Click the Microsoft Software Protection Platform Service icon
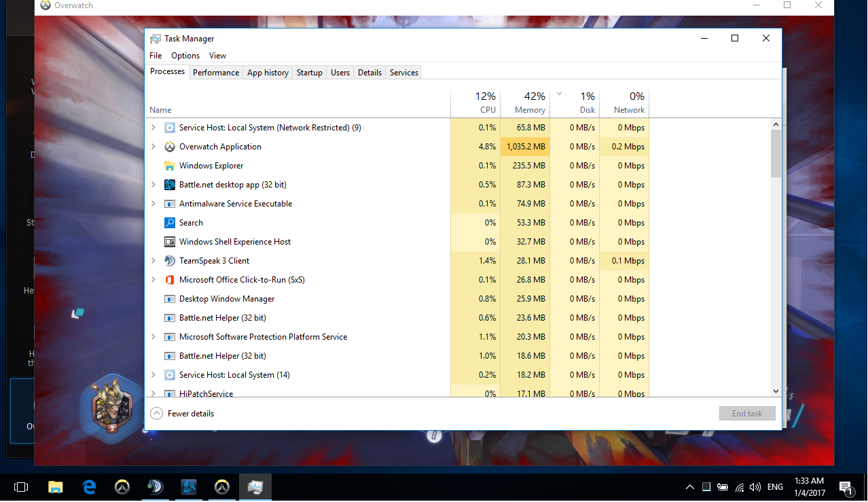Screen dimensions: 868x502 [x=170, y=337]
